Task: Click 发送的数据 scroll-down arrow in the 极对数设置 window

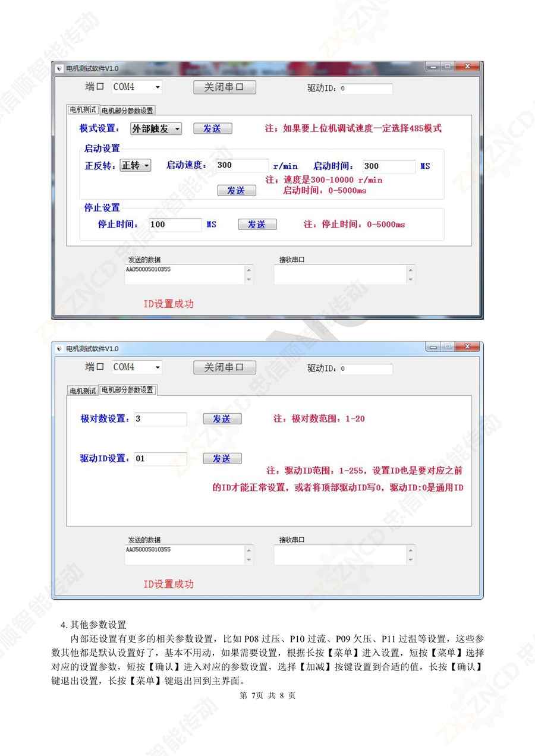Action: pyautogui.click(x=249, y=560)
